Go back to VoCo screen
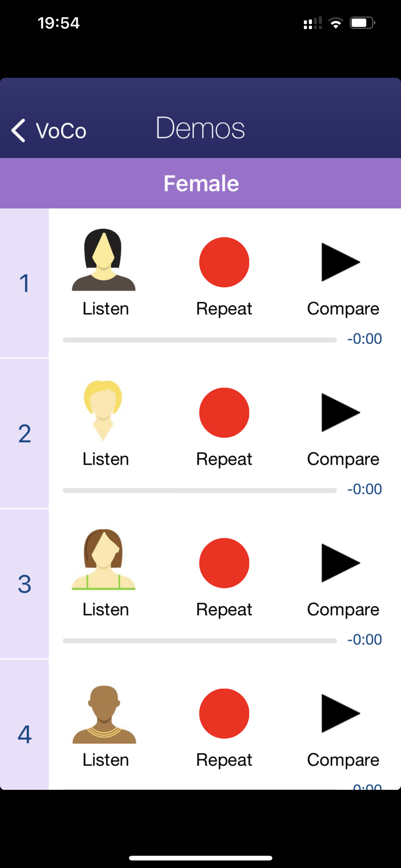Viewport: 401px width, 868px height. [x=49, y=131]
